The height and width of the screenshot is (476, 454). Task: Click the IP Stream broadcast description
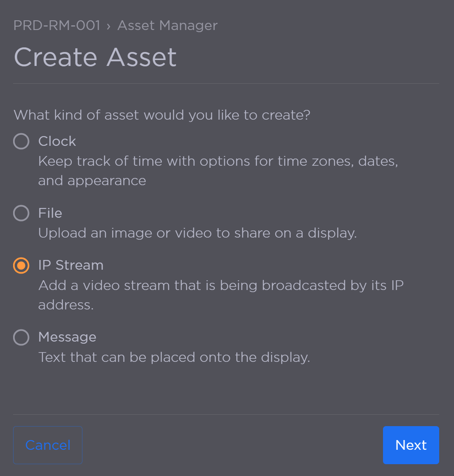coord(221,295)
